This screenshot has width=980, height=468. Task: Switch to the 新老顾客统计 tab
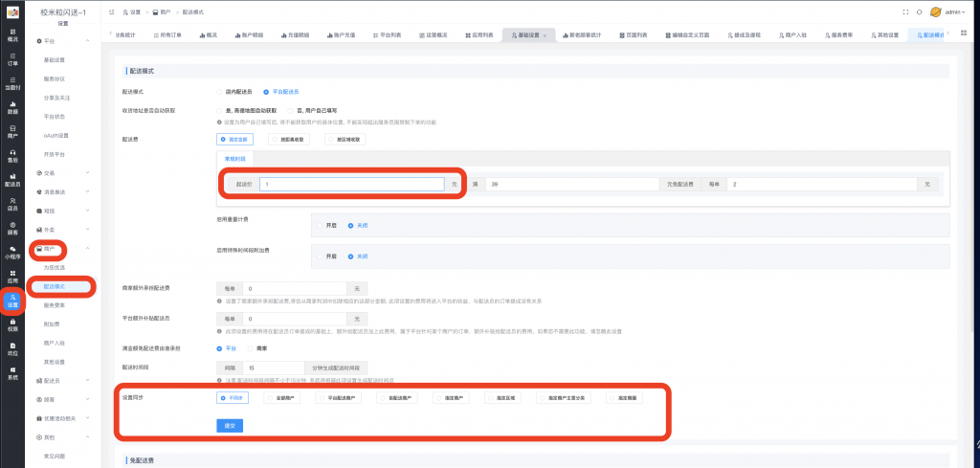pos(581,35)
